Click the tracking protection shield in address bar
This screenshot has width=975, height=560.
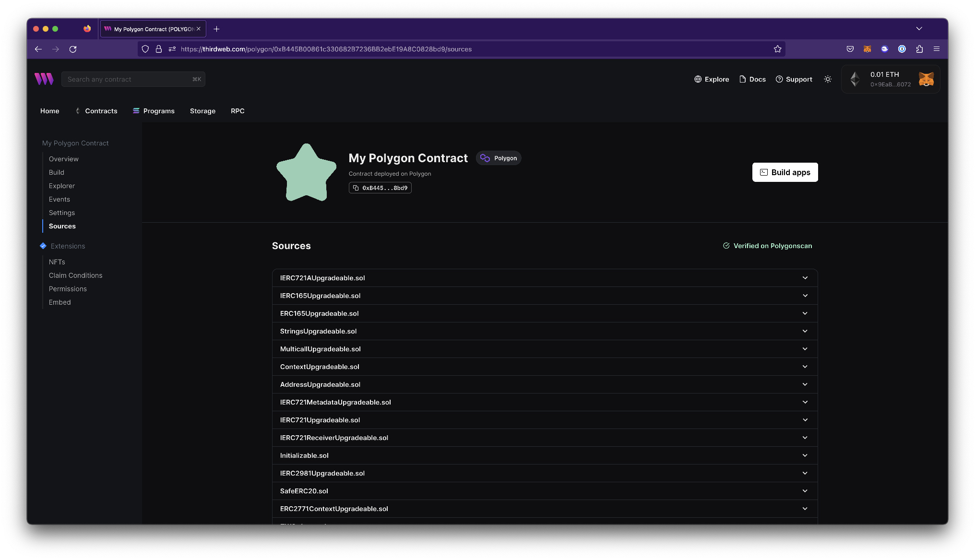pos(145,49)
